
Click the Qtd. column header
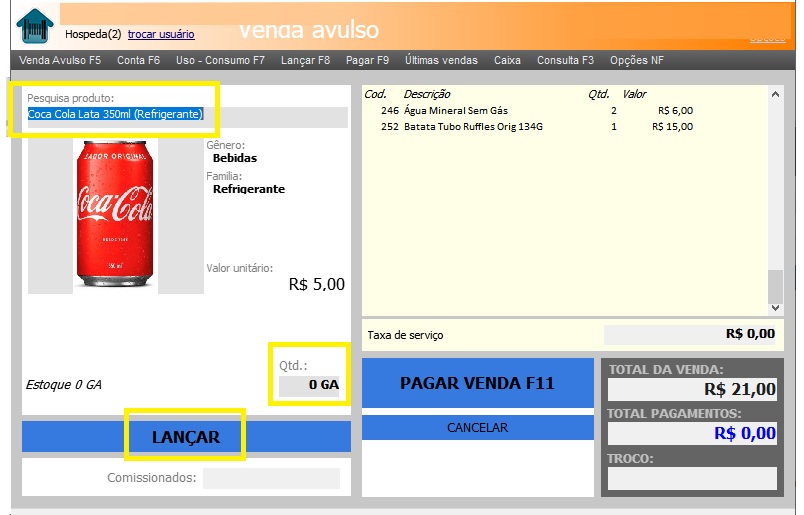[599, 94]
